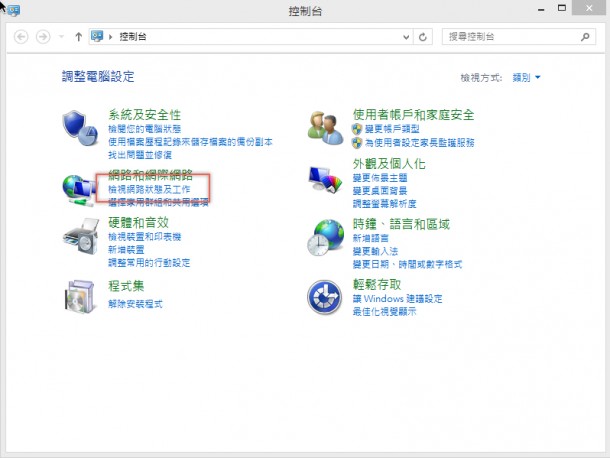Open the Ease of Access icon
The width and height of the screenshot is (610, 458).
(324, 297)
